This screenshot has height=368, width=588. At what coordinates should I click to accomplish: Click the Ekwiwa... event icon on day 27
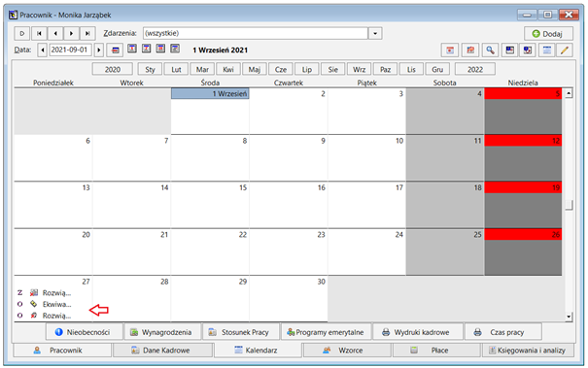pos(34,304)
